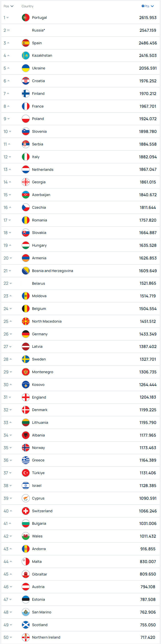
Task: Click the Kazakhstan flag icon
Action: click(x=26, y=55)
